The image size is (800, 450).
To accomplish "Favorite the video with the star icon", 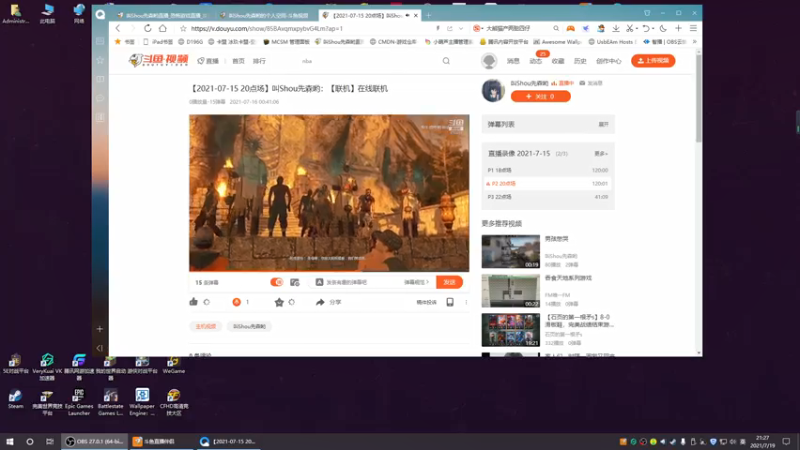I will click(279, 302).
